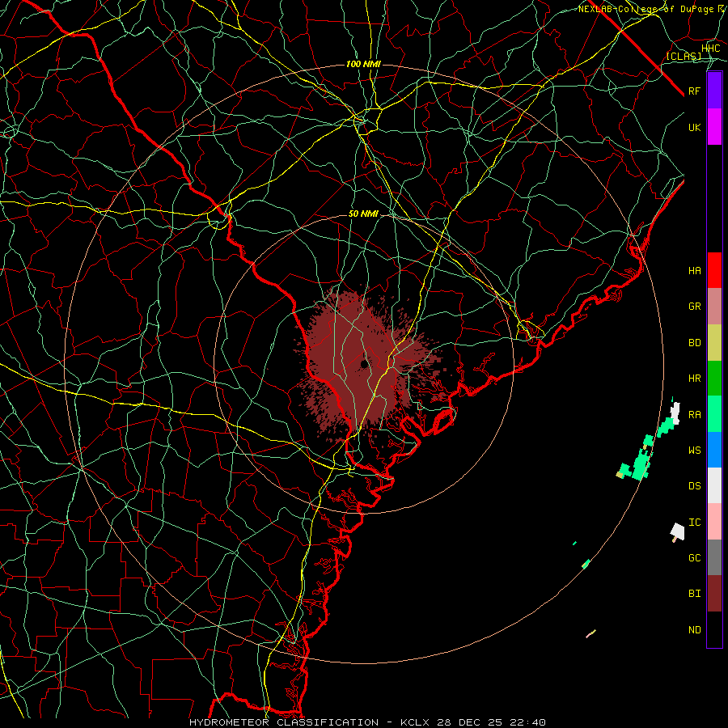The image size is (728, 728).
Task: Select the pale pink IC legend swatch
Action: (714, 522)
